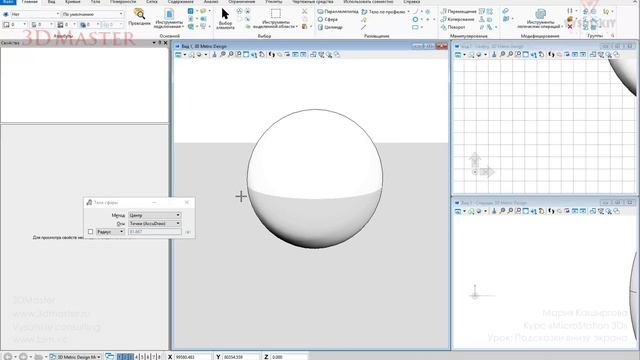Expand the Тело по профилю dropdown arrow
The width and height of the screenshot is (640, 360).
click(x=408, y=12)
